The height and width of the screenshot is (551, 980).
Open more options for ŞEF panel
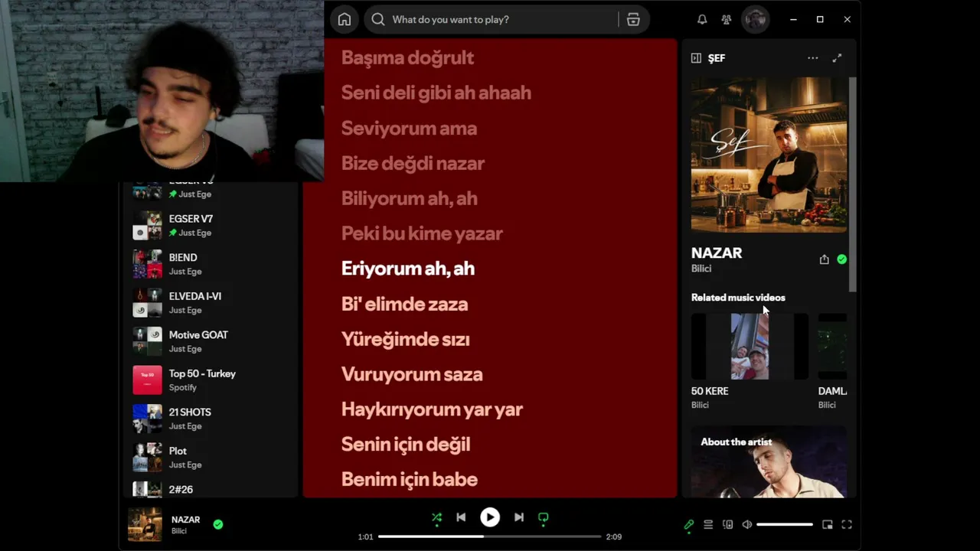813,58
